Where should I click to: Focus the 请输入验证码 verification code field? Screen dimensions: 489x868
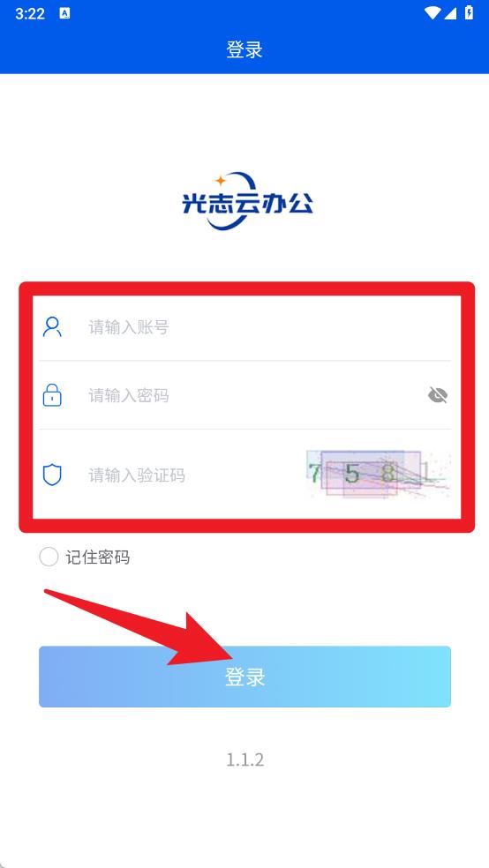pos(194,475)
